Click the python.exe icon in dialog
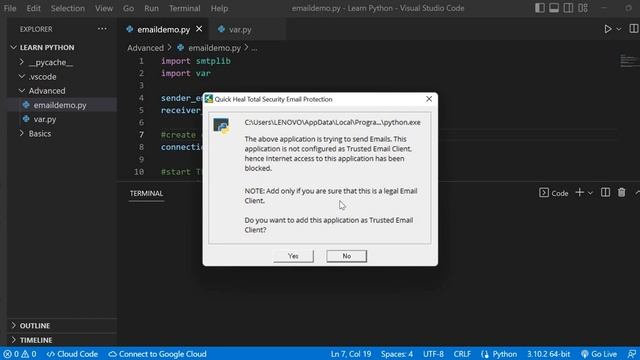Screen dimensions: 640x360 pos(221,126)
